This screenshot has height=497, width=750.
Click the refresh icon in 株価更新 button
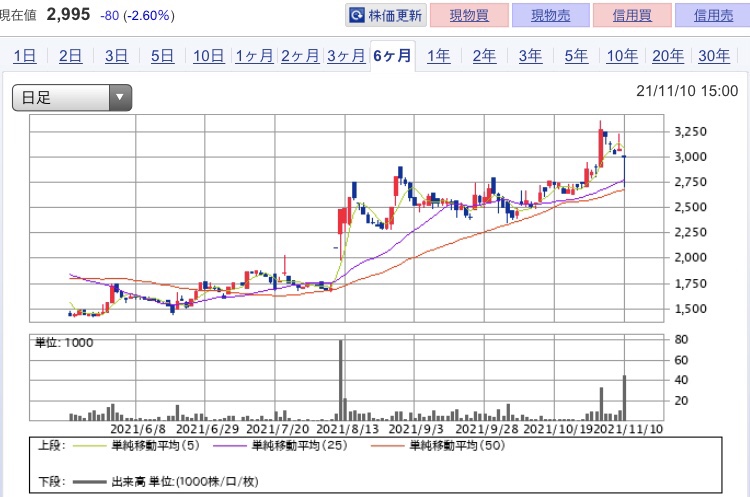(x=356, y=16)
